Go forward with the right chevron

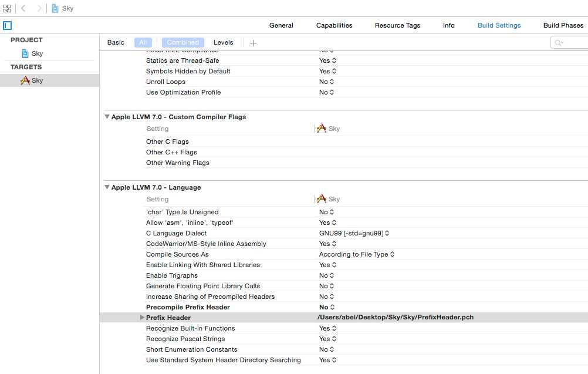point(39,8)
